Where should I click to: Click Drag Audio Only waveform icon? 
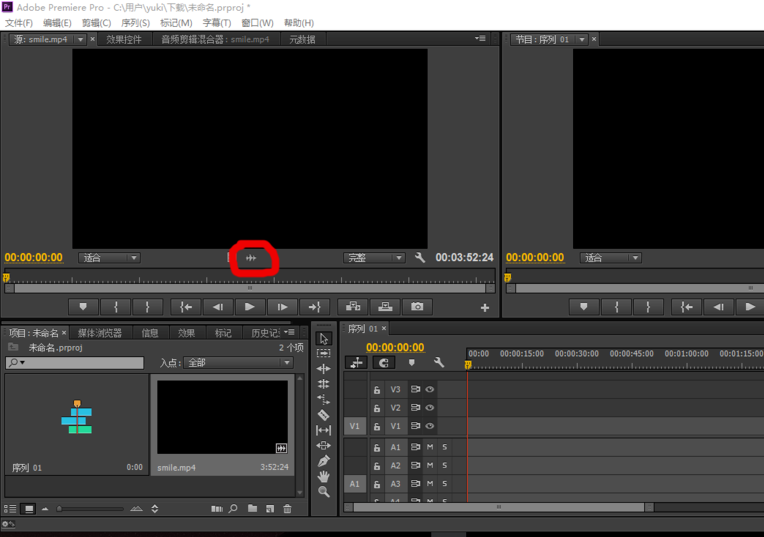click(251, 258)
